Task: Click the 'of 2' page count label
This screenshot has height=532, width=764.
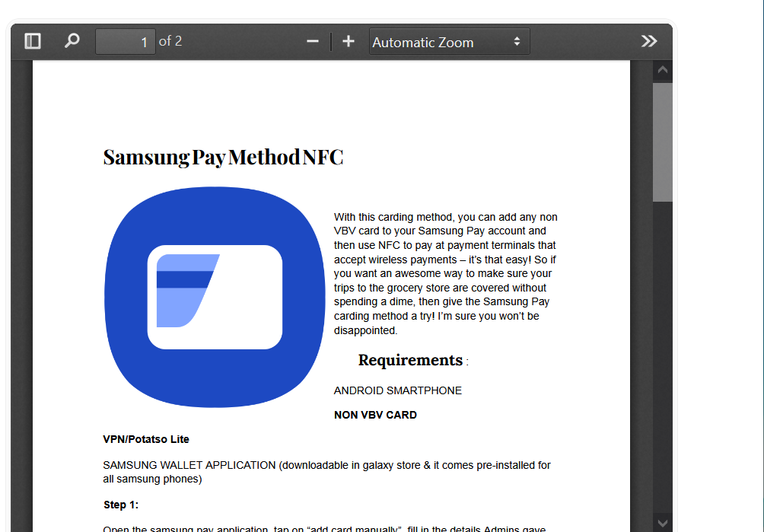Action: pos(171,41)
